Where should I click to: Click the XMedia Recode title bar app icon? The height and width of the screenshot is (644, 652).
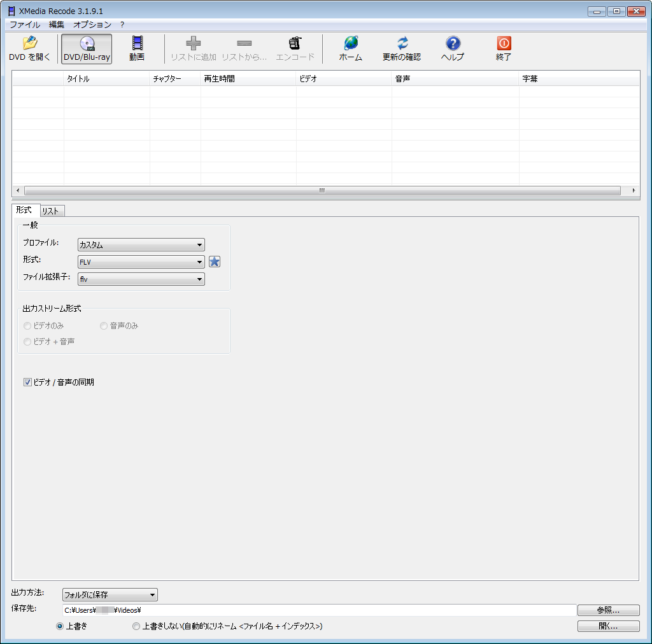[x=11, y=11]
